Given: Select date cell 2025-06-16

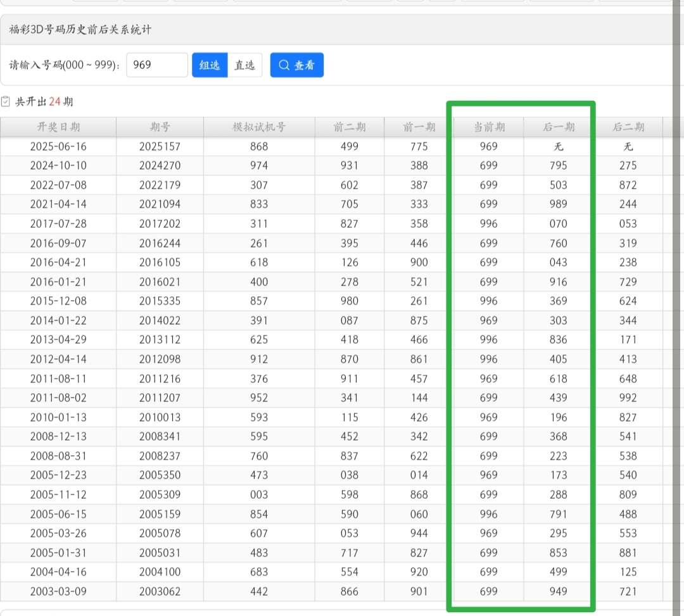Looking at the screenshot, I should click(58, 146).
